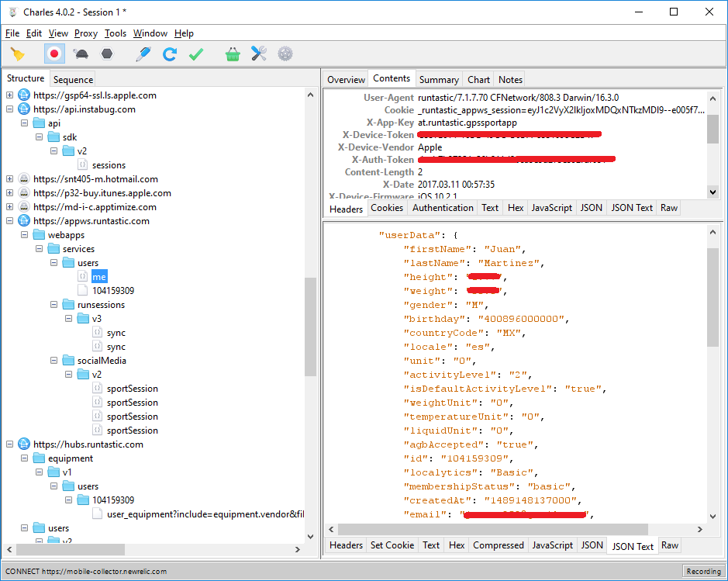Open settings with the gear icon
Viewport: 728px width, 581px height.
click(285, 54)
